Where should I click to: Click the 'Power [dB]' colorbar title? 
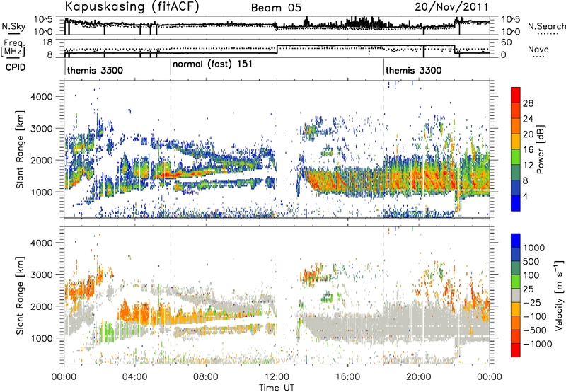point(541,149)
